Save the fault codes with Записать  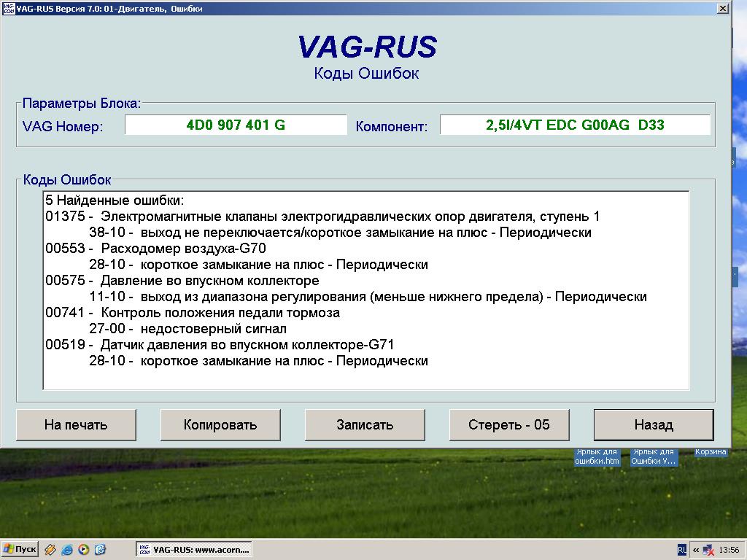pyautogui.click(x=365, y=424)
